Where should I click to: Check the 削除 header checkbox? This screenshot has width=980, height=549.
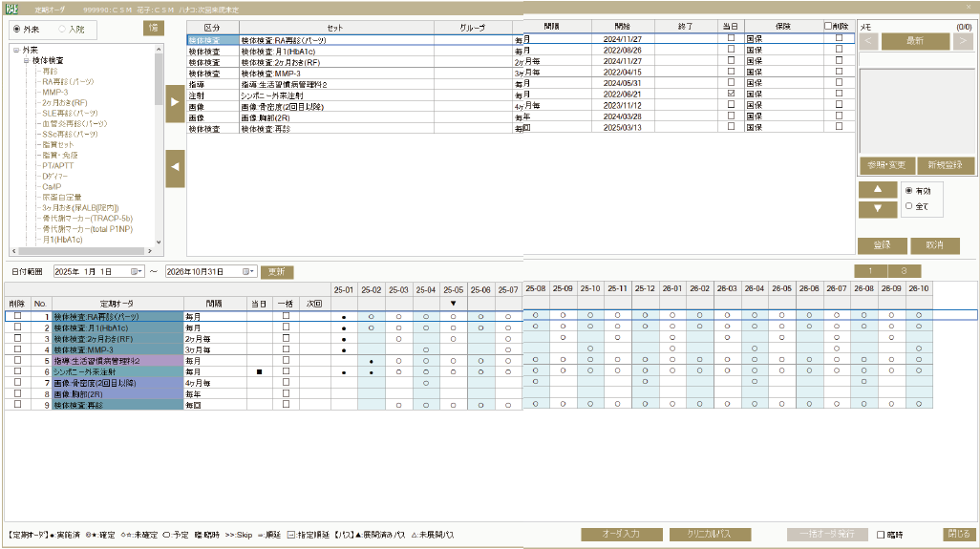(x=827, y=26)
